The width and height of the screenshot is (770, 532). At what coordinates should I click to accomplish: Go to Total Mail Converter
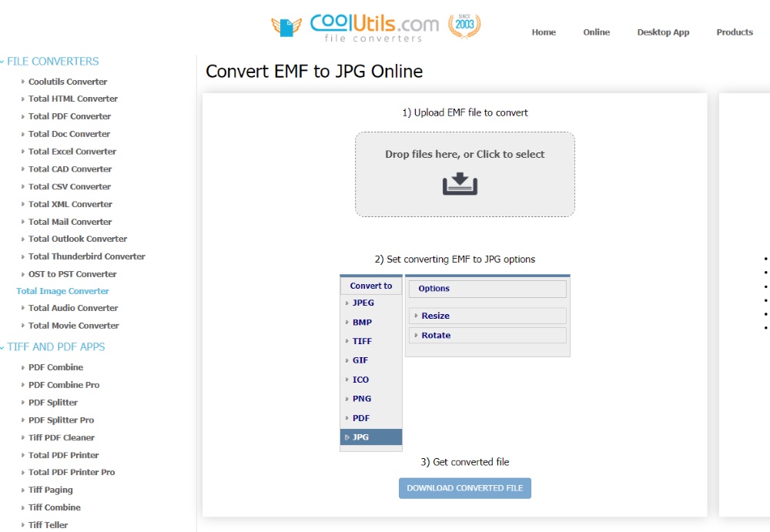[x=70, y=222]
